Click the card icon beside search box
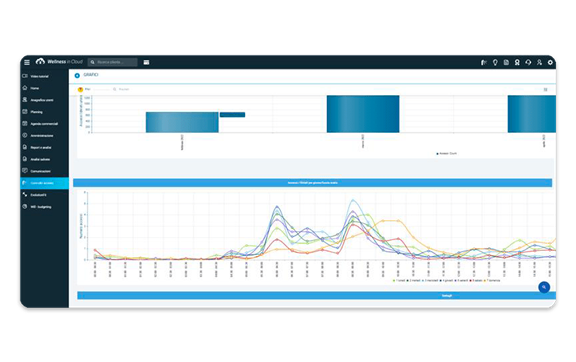The height and width of the screenshot is (362, 576). coord(146,62)
